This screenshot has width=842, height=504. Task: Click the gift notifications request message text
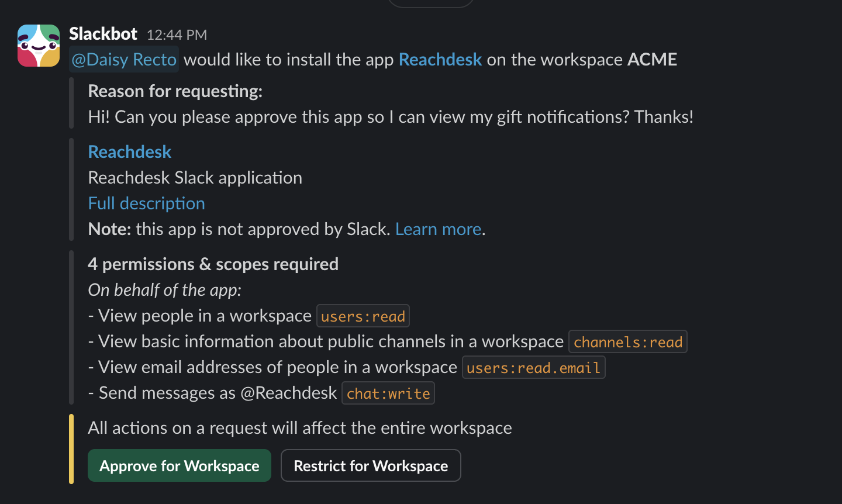coord(391,117)
